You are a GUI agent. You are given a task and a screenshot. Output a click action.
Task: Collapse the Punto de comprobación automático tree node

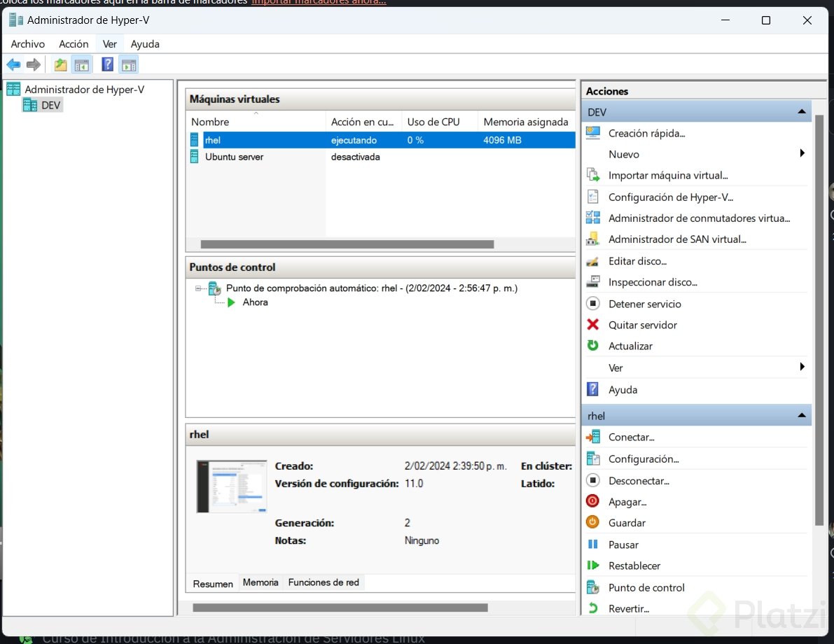click(x=198, y=288)
